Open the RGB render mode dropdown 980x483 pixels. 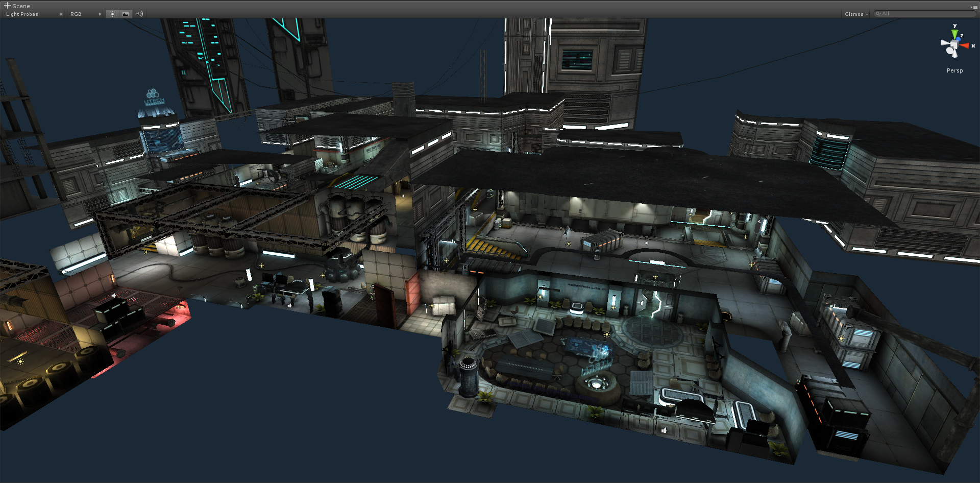(x=85, y=14)
